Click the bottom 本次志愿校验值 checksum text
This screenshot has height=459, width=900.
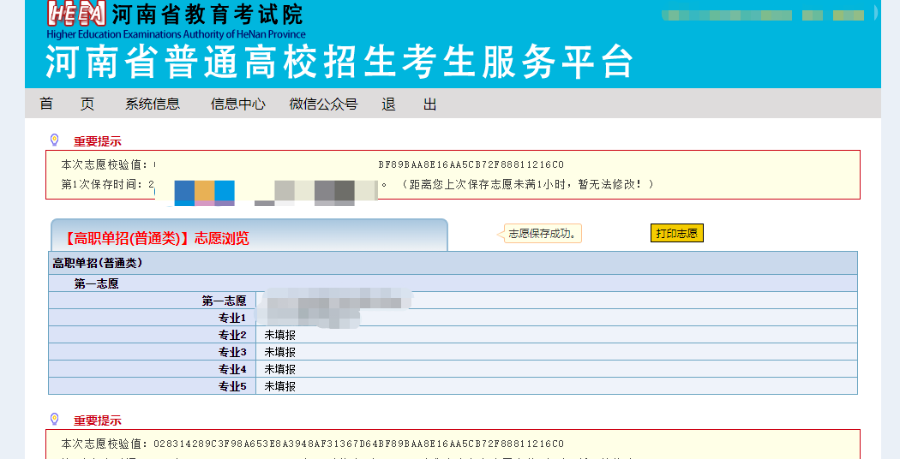312,443
